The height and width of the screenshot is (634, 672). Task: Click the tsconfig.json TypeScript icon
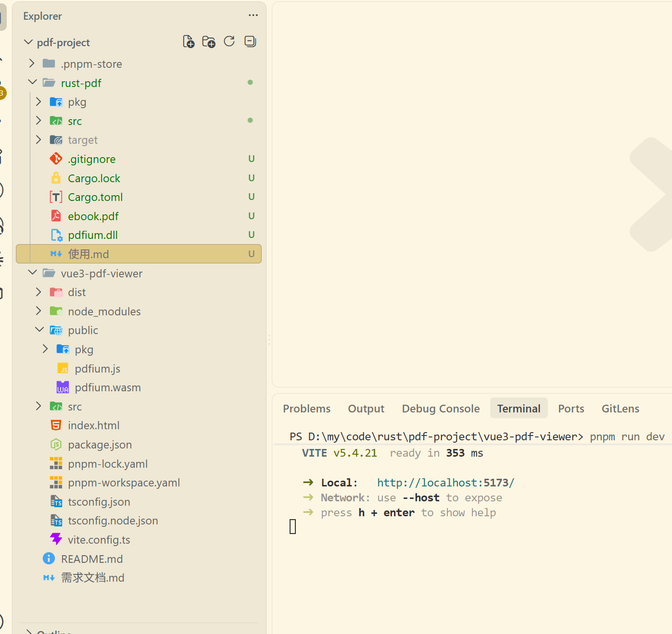point(56,502)
